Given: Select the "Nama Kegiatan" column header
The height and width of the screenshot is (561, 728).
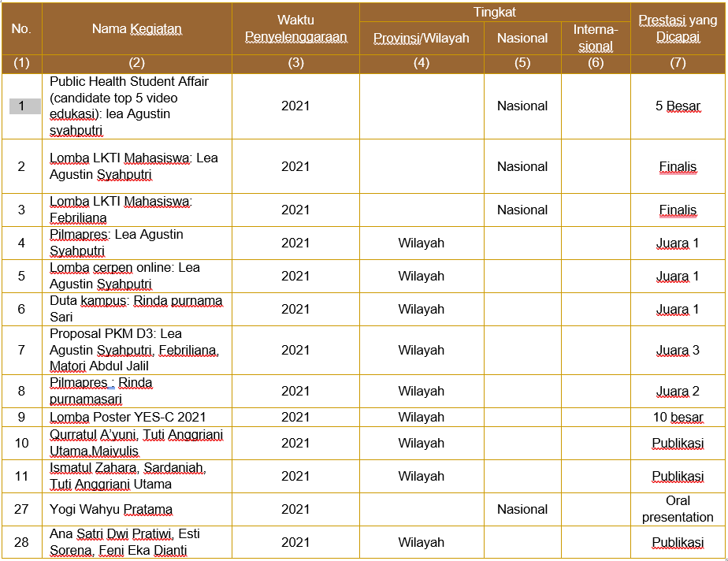Looking at the screenshot, I should pyautogui.click(x=136, y=29).
